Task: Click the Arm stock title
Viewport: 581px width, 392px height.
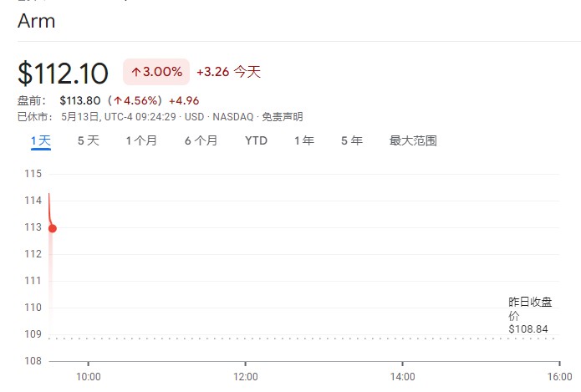Action: click(36, 21)
